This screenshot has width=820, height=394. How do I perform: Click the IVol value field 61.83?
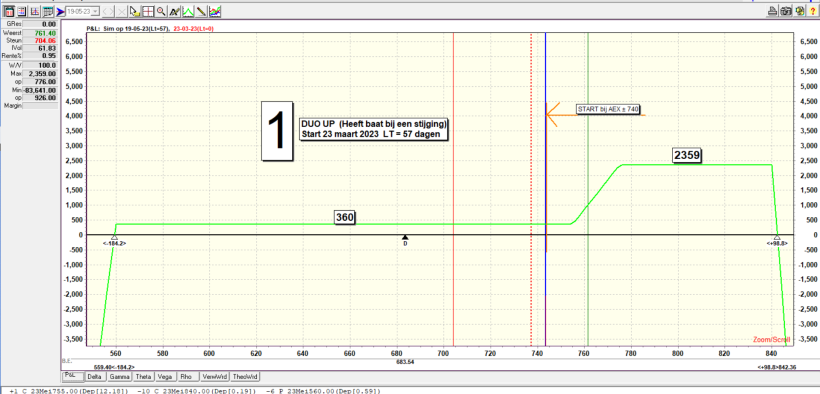(x=39, y=48)
